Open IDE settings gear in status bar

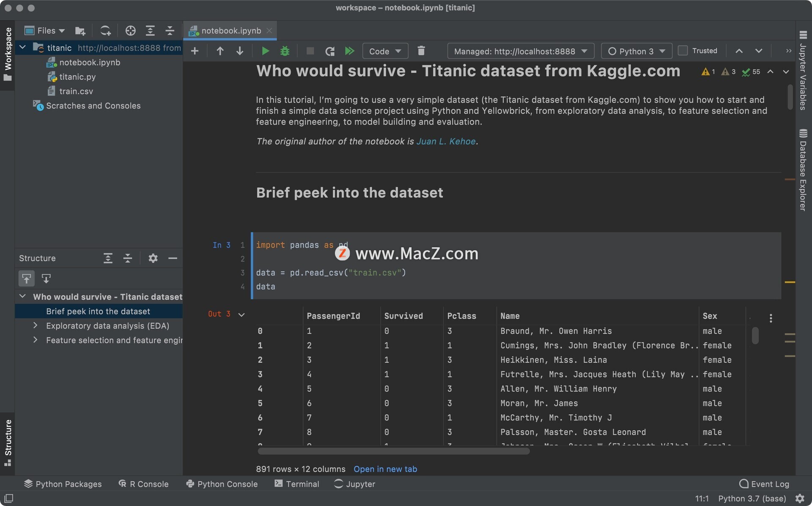coord(800,498)
